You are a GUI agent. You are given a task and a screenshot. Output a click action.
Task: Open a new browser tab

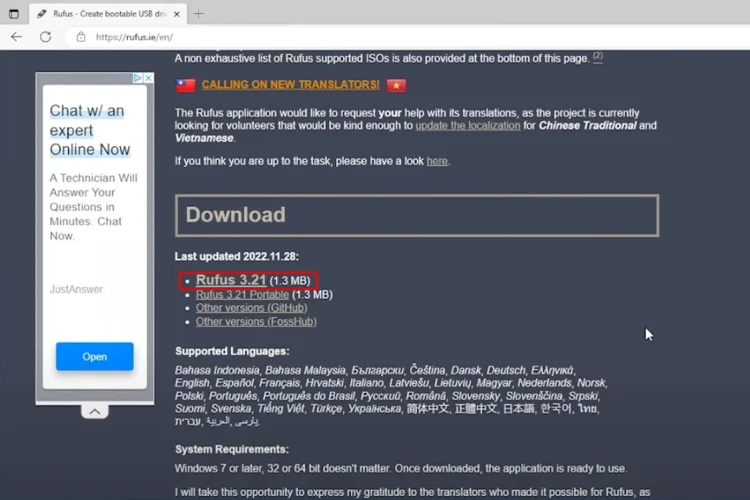[198, 13]
